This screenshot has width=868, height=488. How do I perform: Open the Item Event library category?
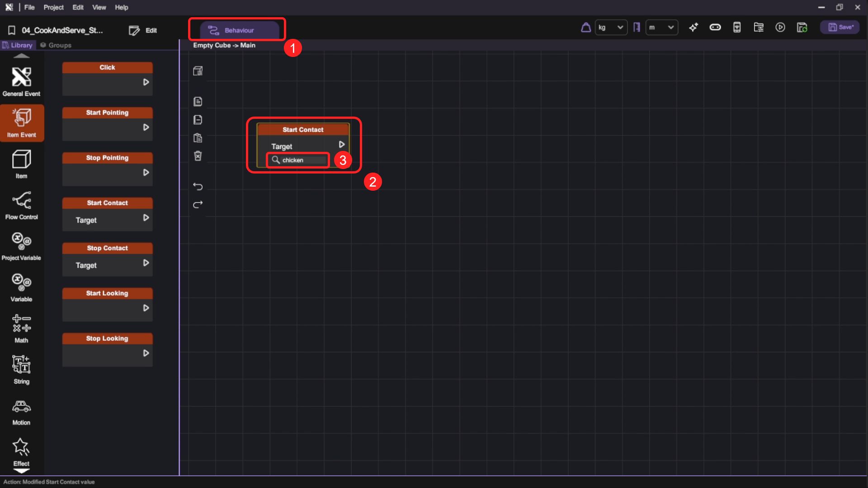(22, 123)
